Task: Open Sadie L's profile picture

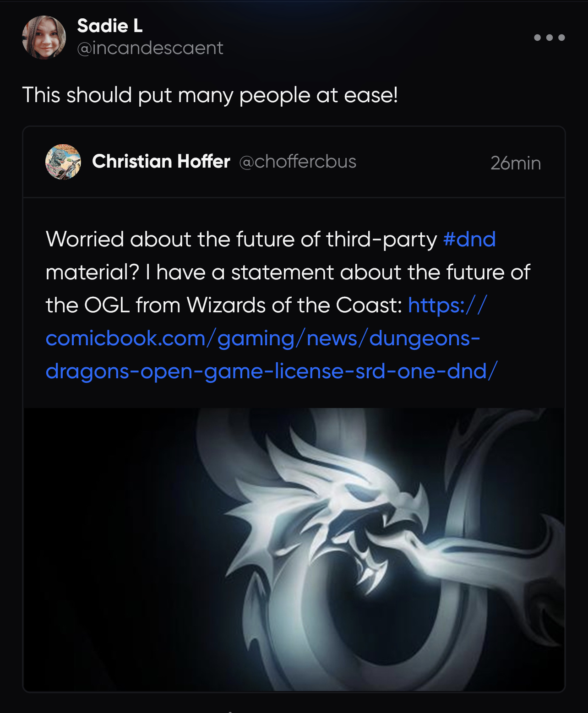Action: [44, 38]
